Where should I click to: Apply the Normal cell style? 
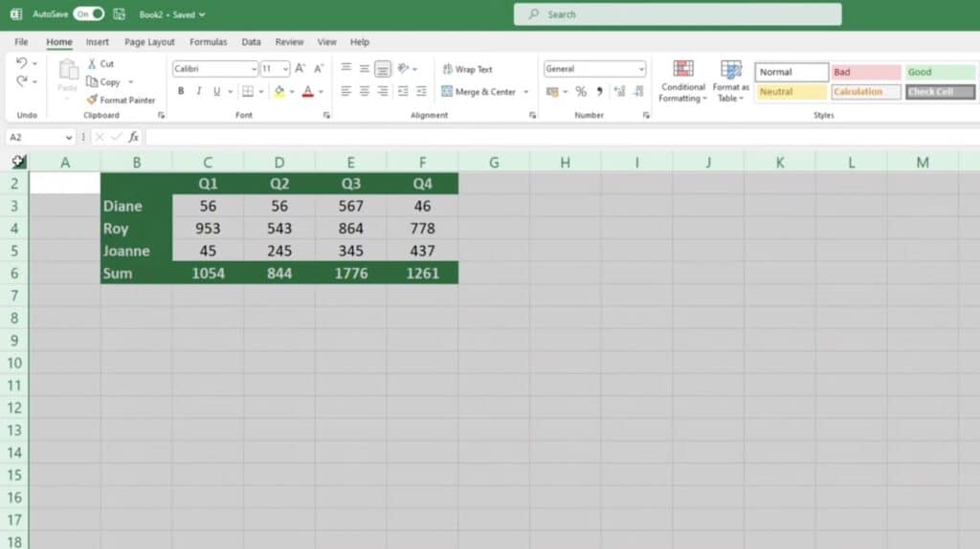(x=791, y=72)
